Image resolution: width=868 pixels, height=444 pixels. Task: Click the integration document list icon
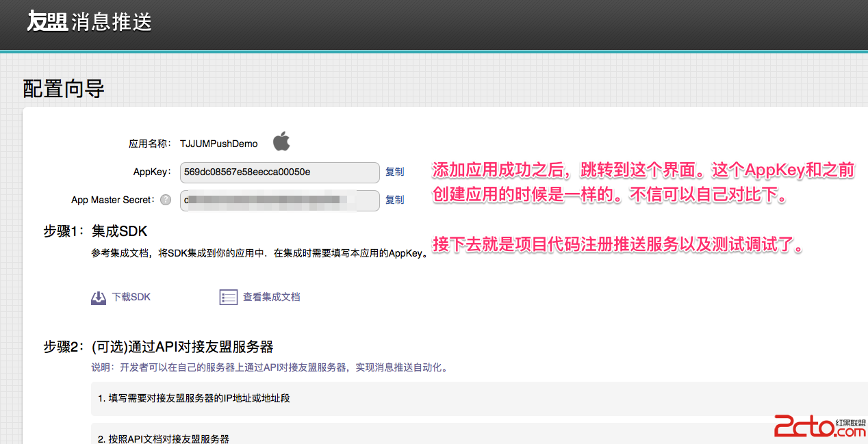[228, 298]
